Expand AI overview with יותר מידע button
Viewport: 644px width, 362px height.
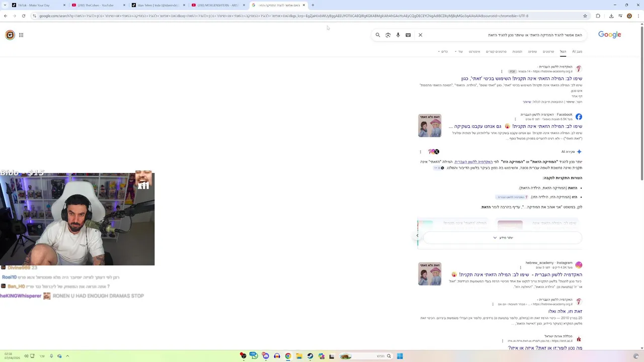click(503, 238)
